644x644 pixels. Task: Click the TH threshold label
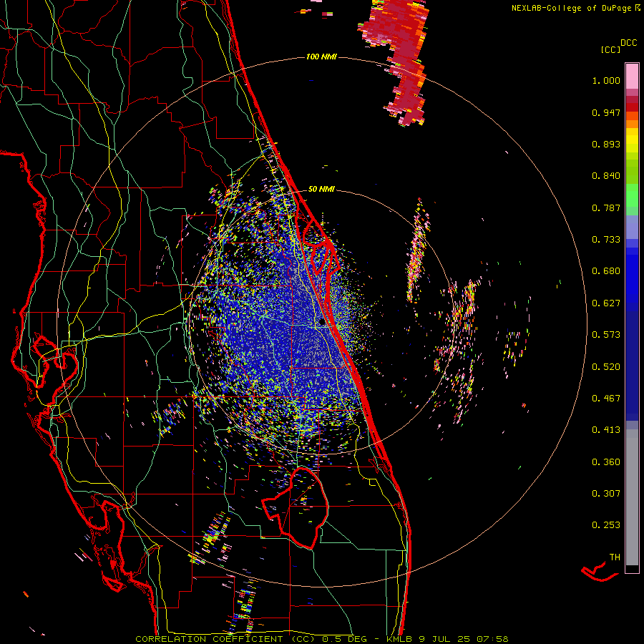click(615, 557)
